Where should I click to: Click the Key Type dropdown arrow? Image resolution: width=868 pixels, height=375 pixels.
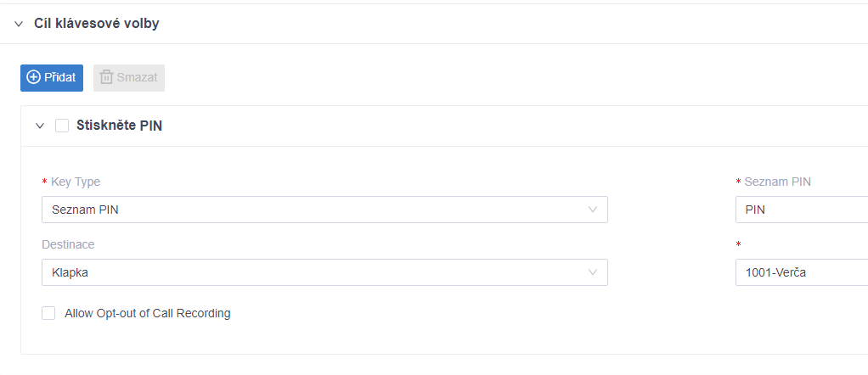pyautogui.click(x=593, y=210)
